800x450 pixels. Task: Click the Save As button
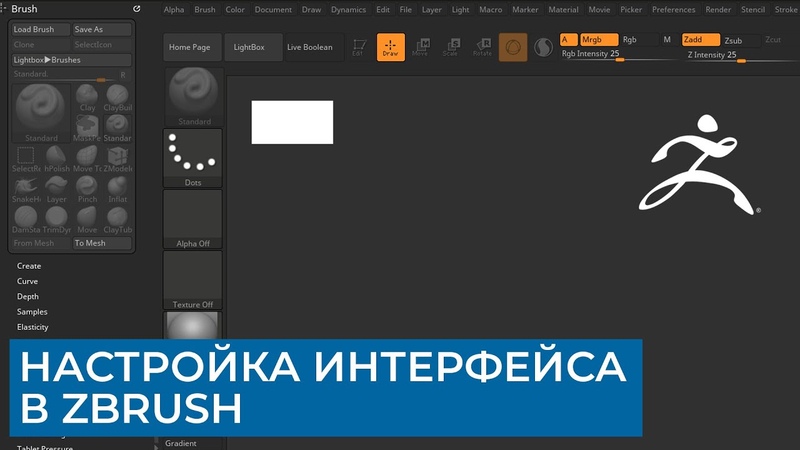click(102, 30)
